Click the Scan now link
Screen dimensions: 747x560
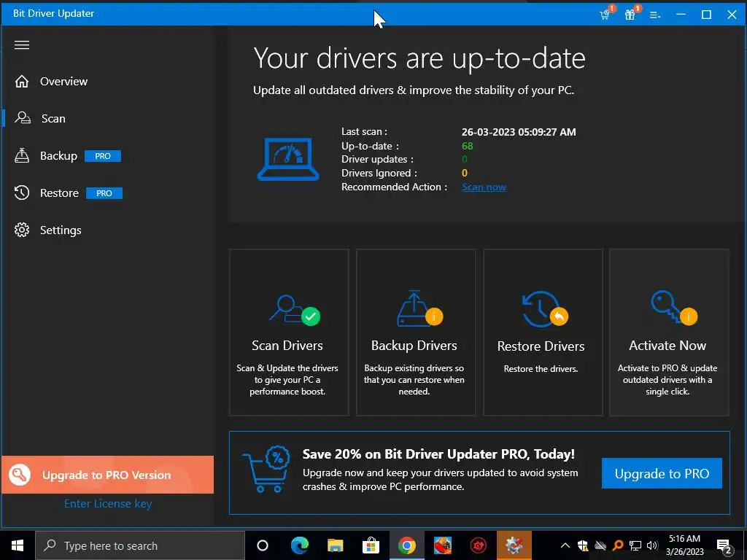[484, 187]
